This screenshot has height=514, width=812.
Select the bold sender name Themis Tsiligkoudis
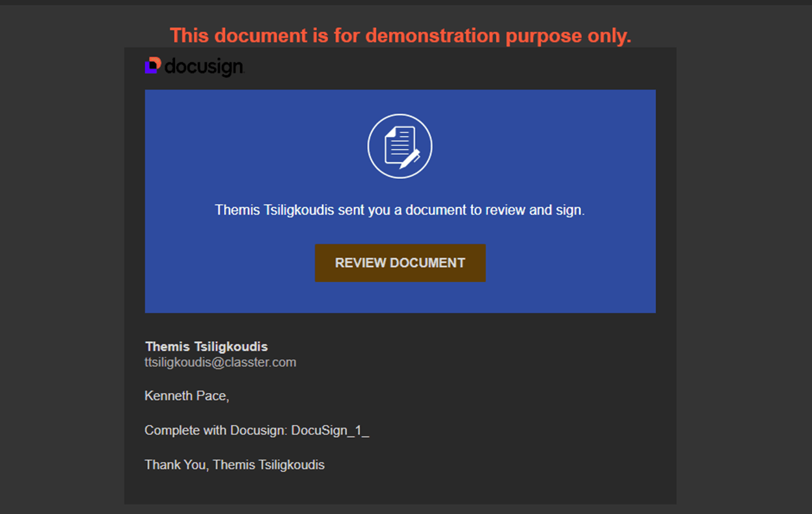click(x=206, y=347)
